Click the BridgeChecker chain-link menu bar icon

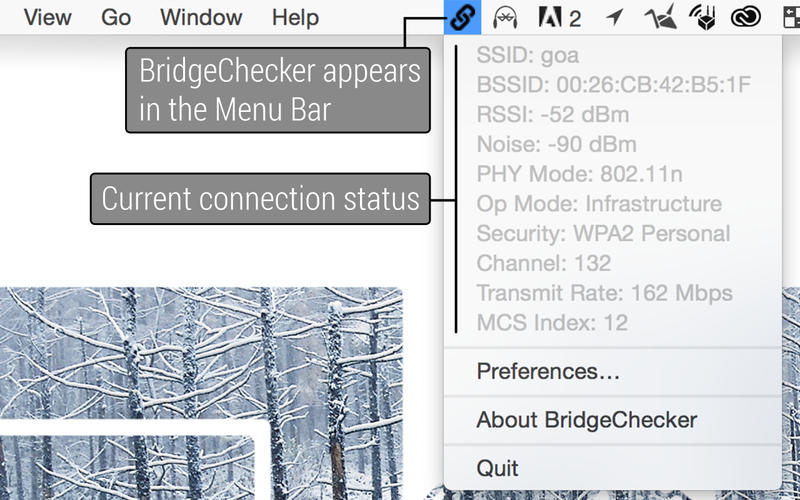[462, 17]
